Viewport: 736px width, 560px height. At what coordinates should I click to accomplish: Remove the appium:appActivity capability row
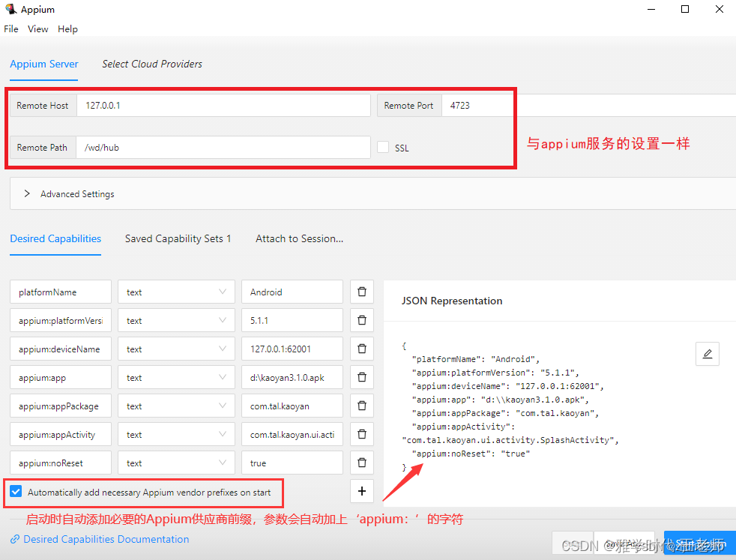coord(362,434)
